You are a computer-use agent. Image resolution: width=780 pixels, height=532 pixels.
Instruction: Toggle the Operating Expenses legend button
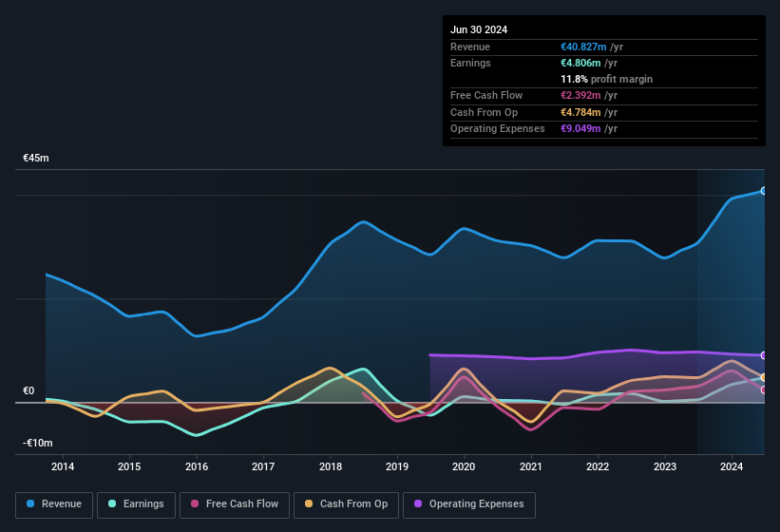point(469,504)
